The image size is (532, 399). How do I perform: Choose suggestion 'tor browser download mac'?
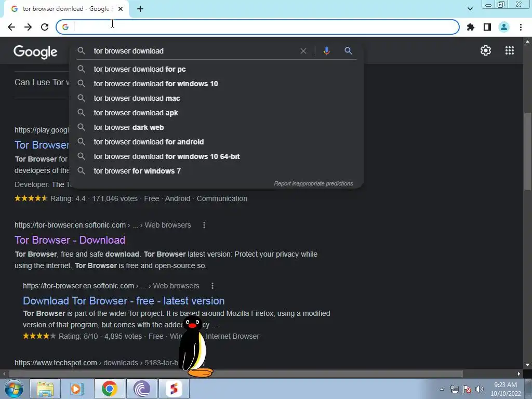tap(217, 98)
